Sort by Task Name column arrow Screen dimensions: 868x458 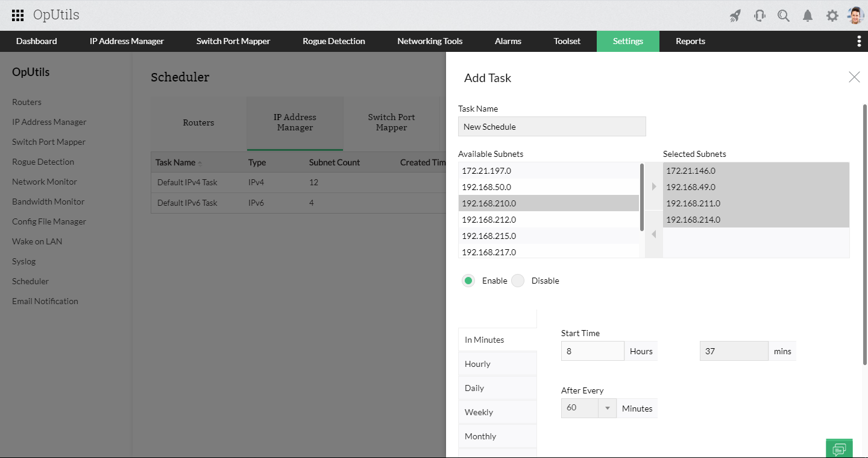(x=200, y=163)
